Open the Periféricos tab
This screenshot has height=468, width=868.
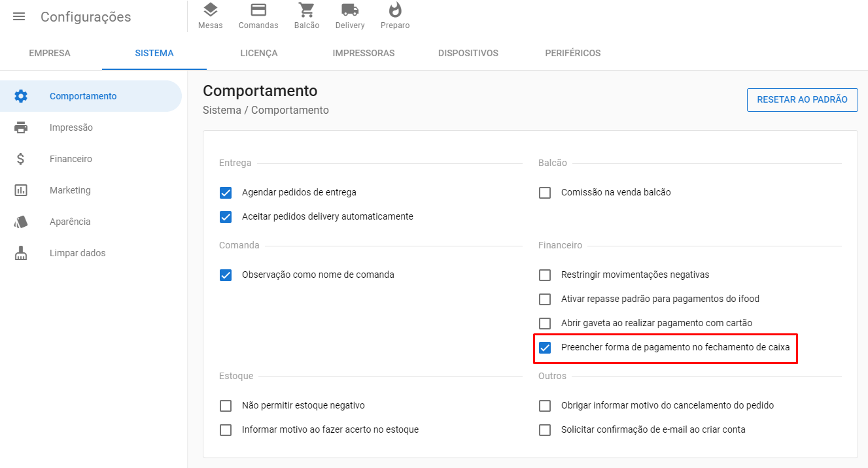[572, 54]
